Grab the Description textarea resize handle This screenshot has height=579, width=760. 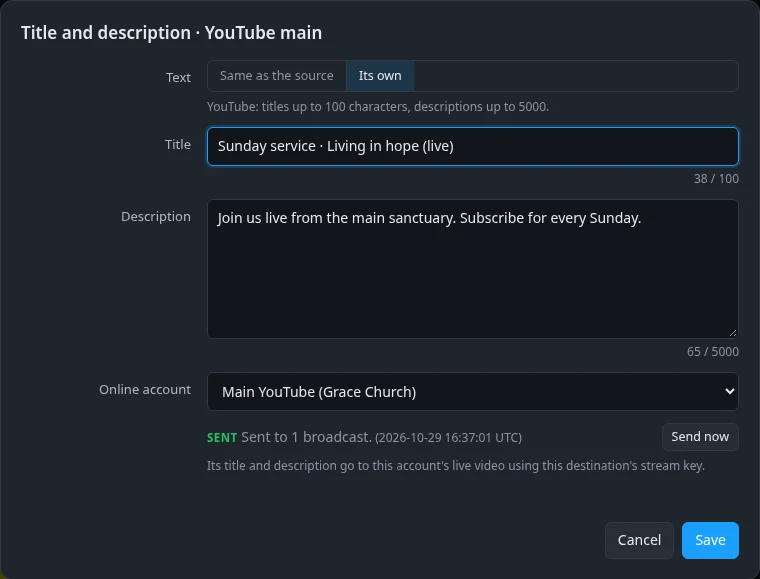(x=733, y=333)
